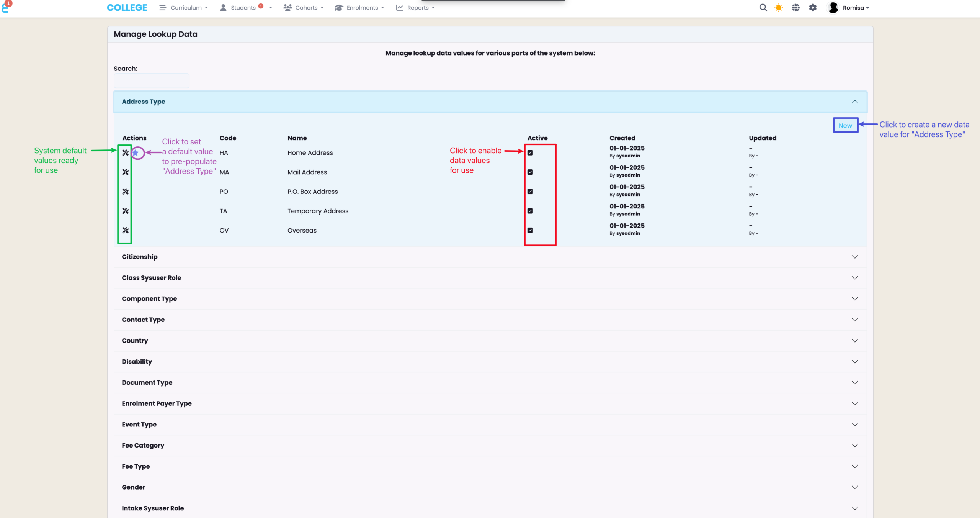Expand the Fee Category section
The height and width of the screenshot is (518, 980).
pos(855,445)
